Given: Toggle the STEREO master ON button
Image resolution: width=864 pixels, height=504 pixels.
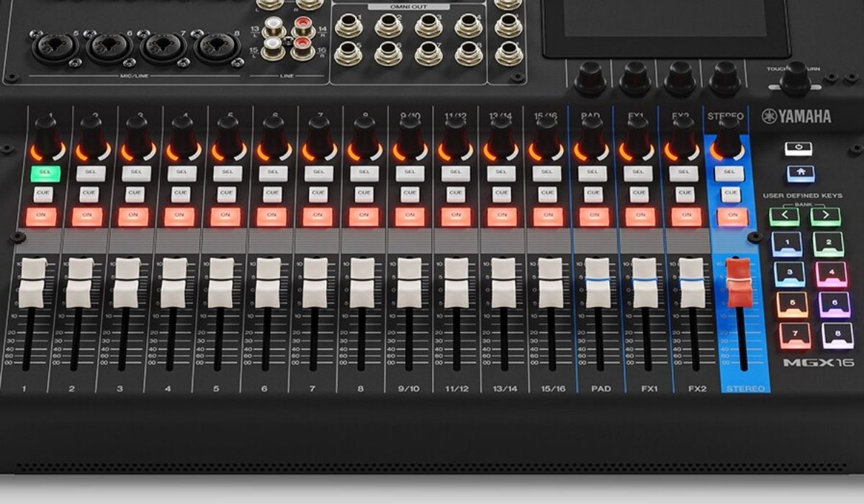Looking at the screenshot, I should coord(732,216).
